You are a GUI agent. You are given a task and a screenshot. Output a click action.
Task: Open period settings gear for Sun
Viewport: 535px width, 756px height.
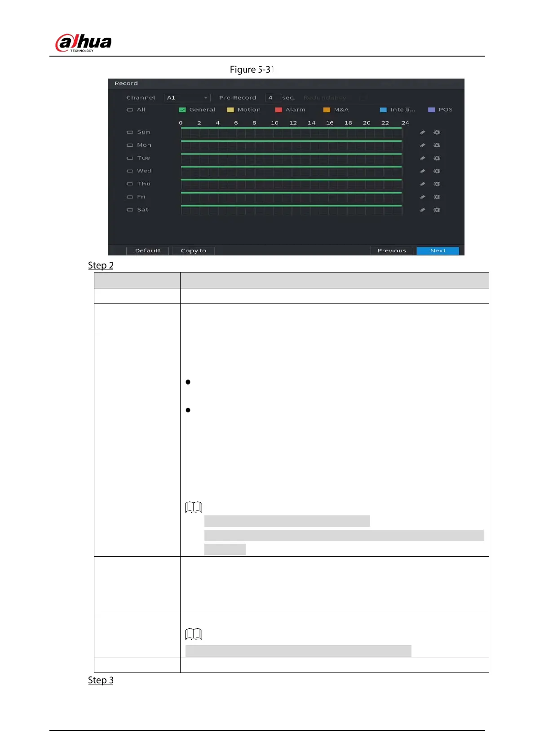point(437,132)
